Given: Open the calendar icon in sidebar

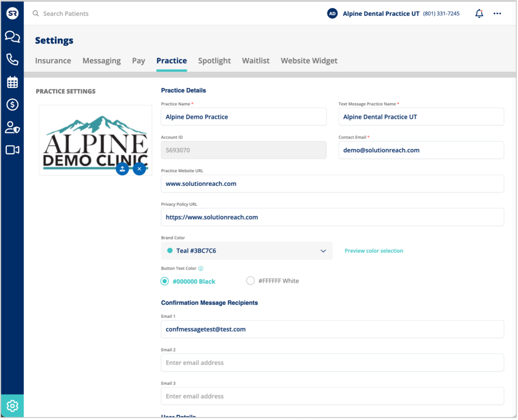Looking at the screenshot, I should [13, 82].
